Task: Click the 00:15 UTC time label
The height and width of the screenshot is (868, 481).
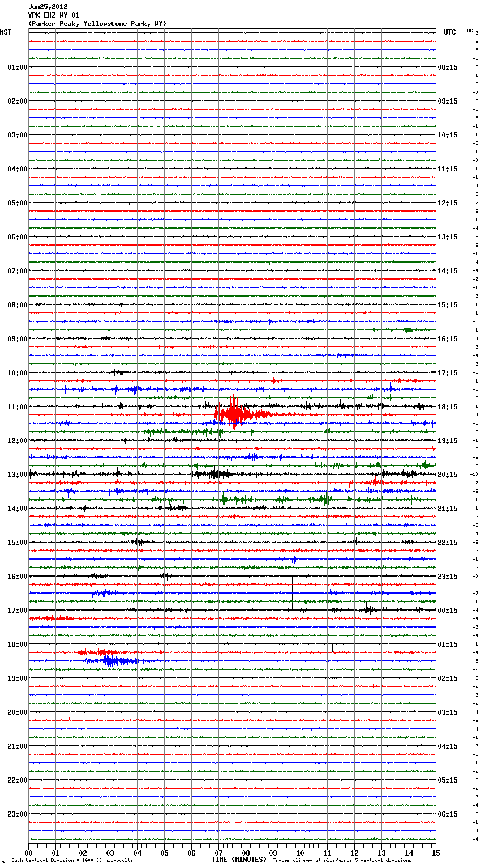Action: pos(448,611)
